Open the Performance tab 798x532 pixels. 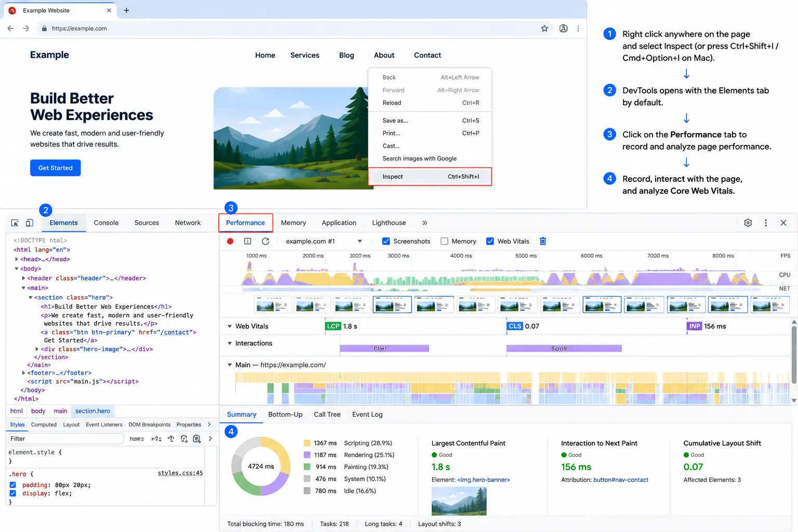point(245,223)
